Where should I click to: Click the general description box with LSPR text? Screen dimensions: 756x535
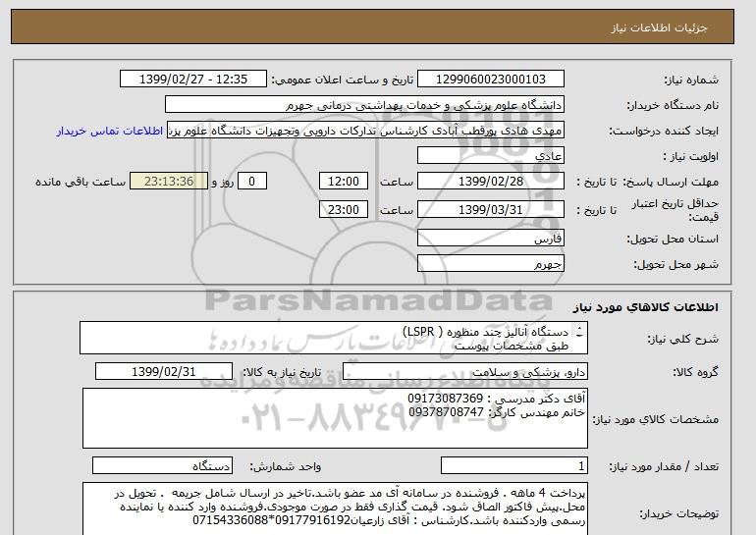334,339
